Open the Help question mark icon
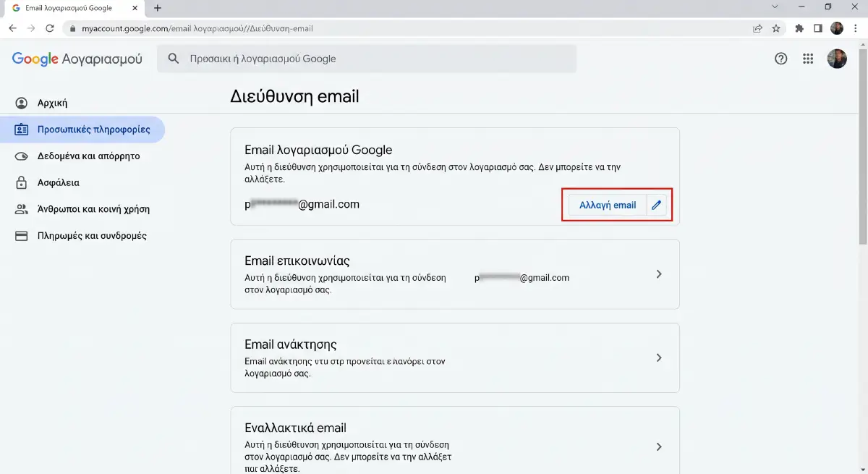Screen dimensions: 868x474 [x=780, y=59]
